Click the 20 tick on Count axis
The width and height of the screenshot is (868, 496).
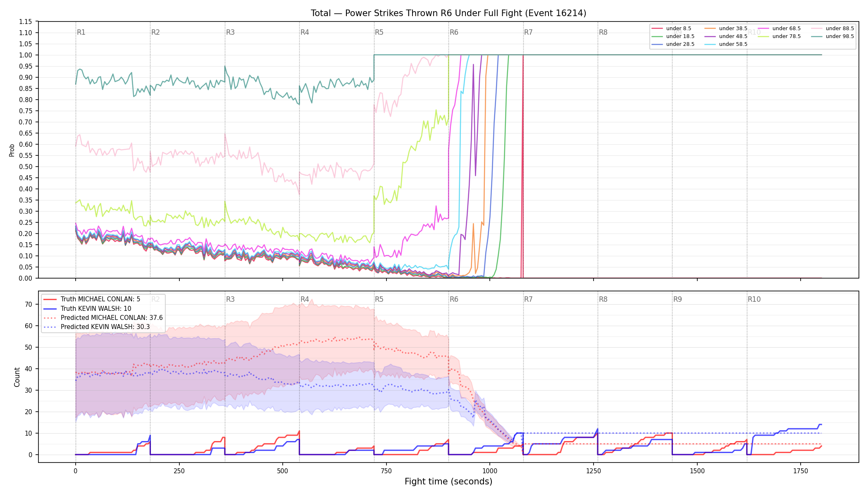click(29, 412)
